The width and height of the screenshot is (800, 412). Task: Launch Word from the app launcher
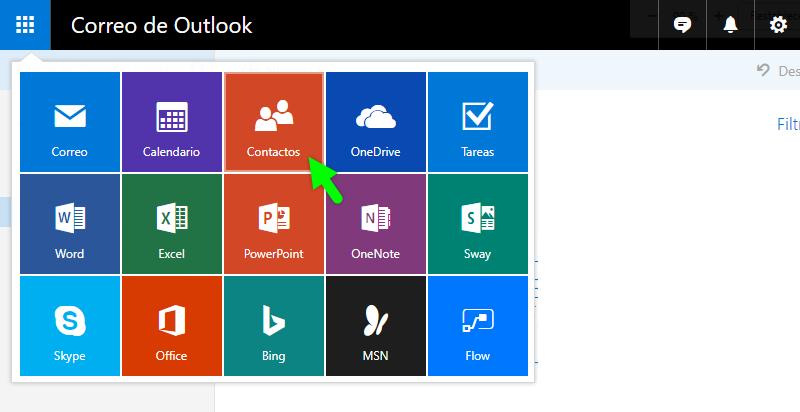[70, 223]
